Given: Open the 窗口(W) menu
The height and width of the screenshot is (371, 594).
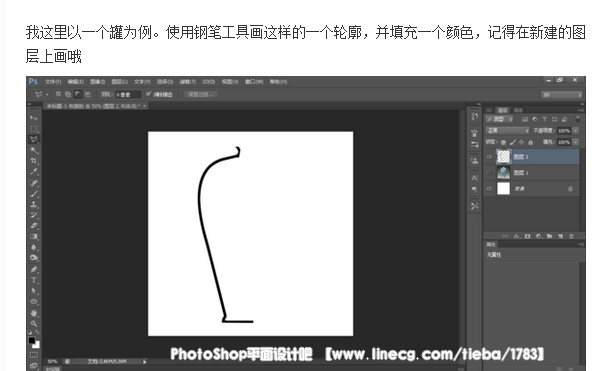Looking at the screenshot, I should coord(254,82).
